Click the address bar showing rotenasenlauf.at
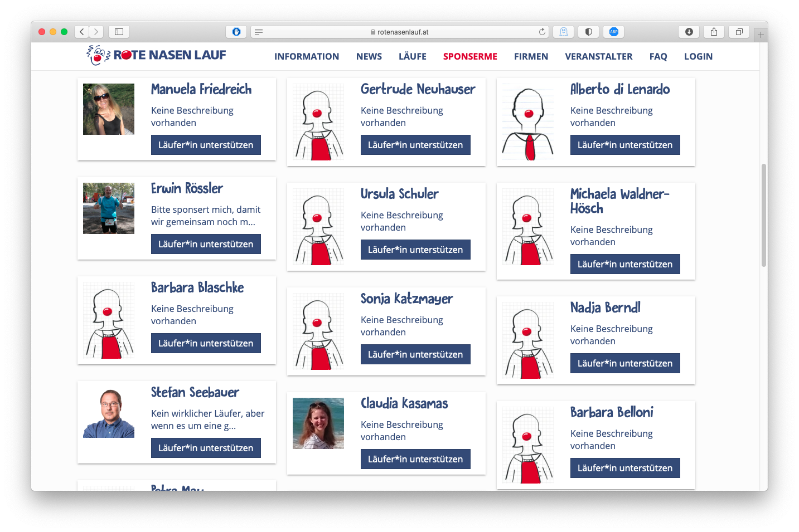 [399, 32]
